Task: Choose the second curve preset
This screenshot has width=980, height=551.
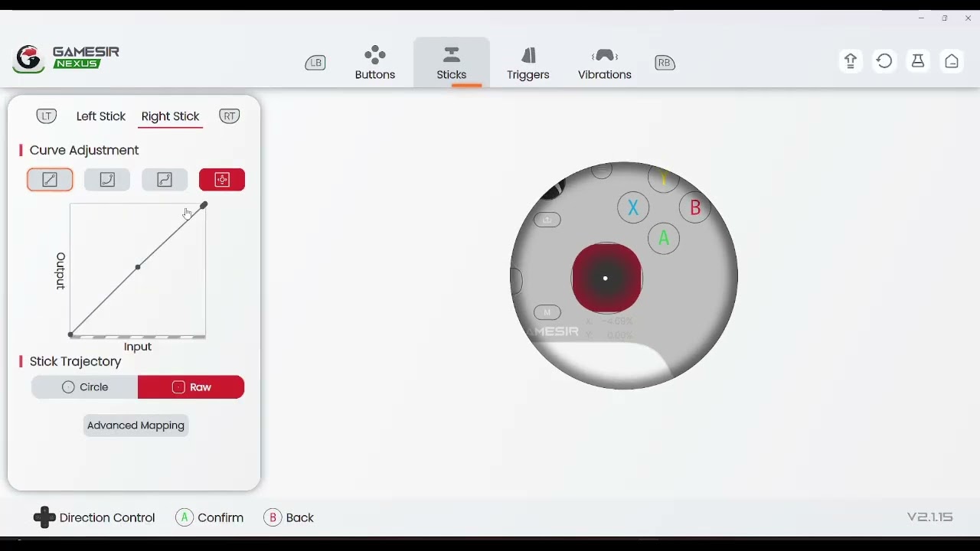Action: 107,180
